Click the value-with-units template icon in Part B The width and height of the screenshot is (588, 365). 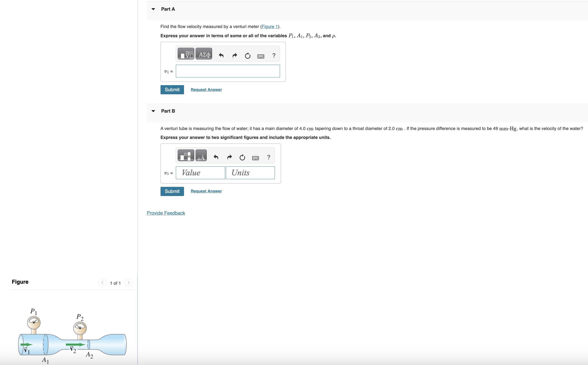pyautogui.click(x=185, y=155)
